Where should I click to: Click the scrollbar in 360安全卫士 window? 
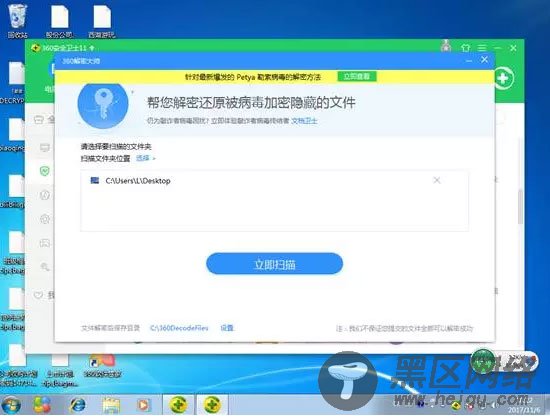point(520,207)
